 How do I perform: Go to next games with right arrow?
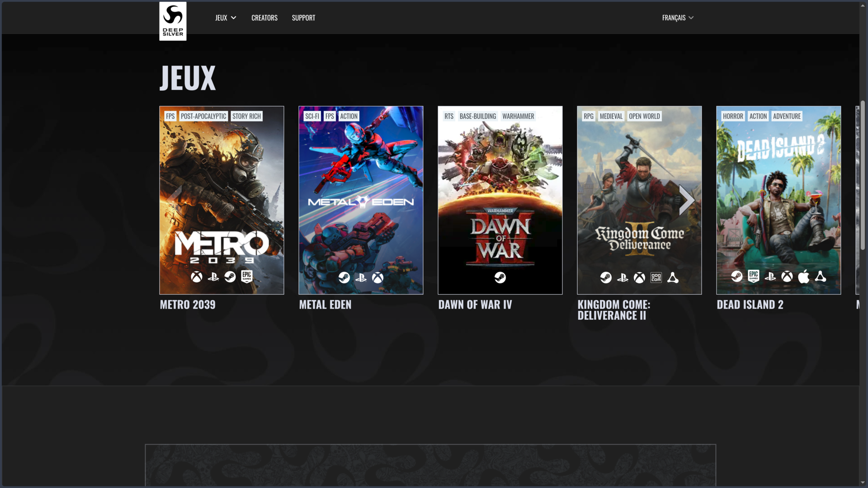point(686,200)
